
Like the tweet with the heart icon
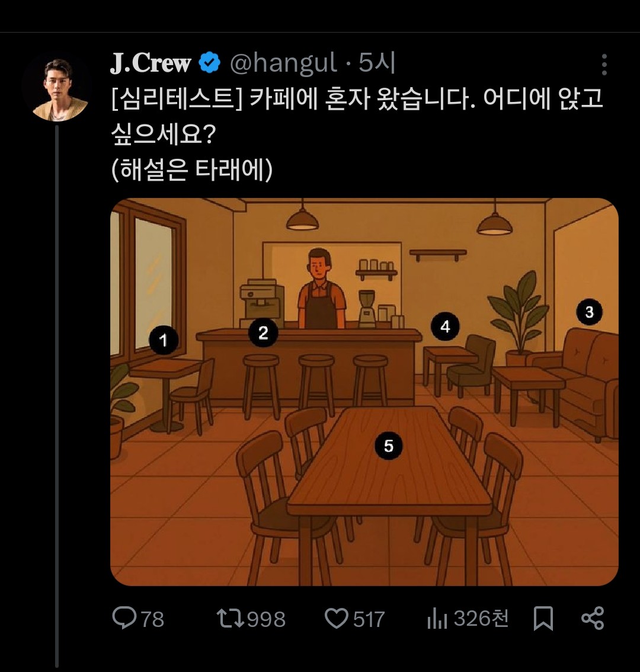336,619
